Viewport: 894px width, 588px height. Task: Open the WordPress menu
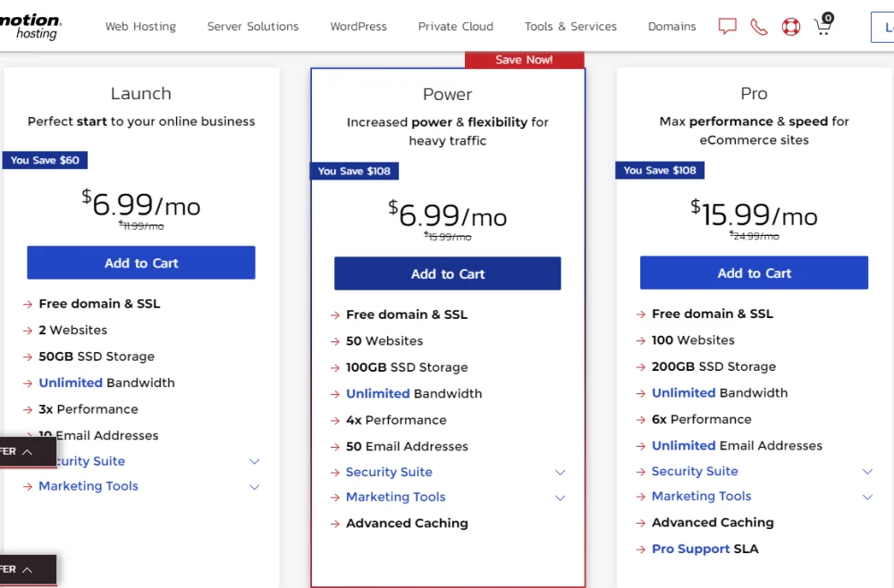point(358,27)
